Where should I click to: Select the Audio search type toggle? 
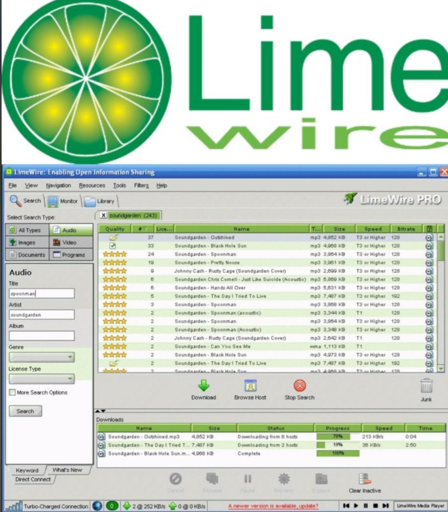71,230
